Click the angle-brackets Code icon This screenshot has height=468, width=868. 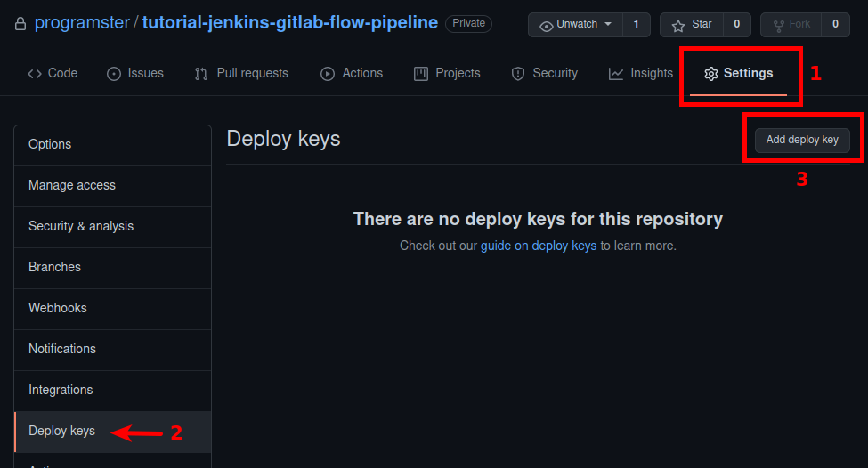[x=35, y=74]
